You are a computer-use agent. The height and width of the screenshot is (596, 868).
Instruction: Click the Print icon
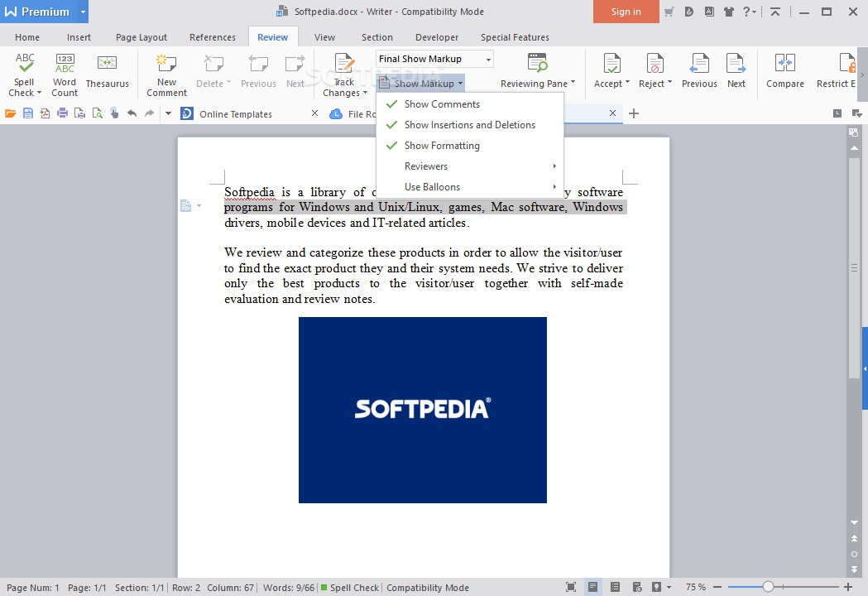pos(63,113)
